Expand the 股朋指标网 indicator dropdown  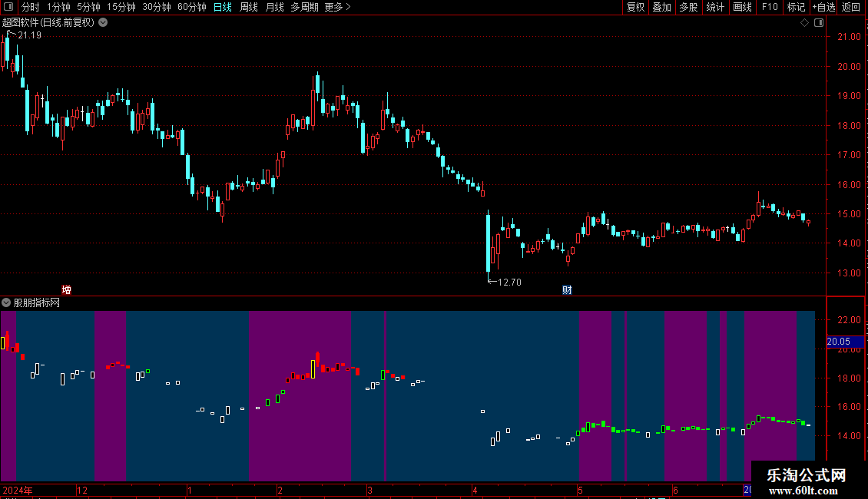(6, 302)
